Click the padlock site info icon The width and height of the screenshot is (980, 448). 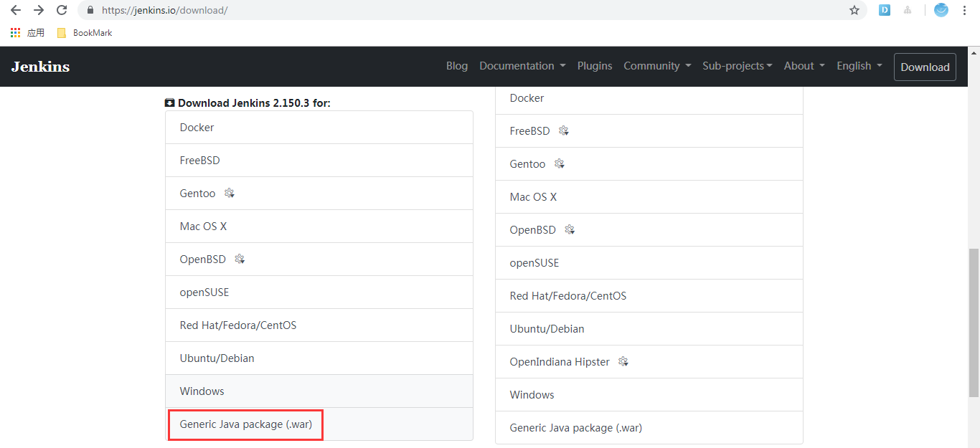pyautogui.click(x=90, y=11)
